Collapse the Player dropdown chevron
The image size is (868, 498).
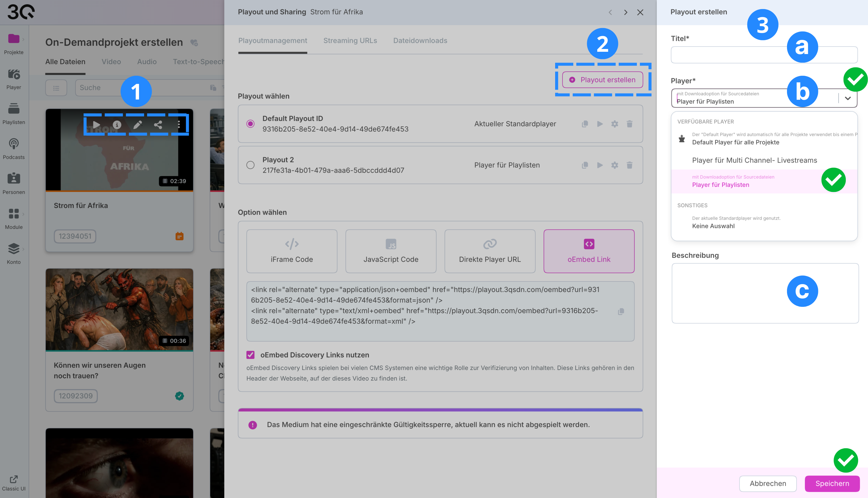(x=848, y=98)
